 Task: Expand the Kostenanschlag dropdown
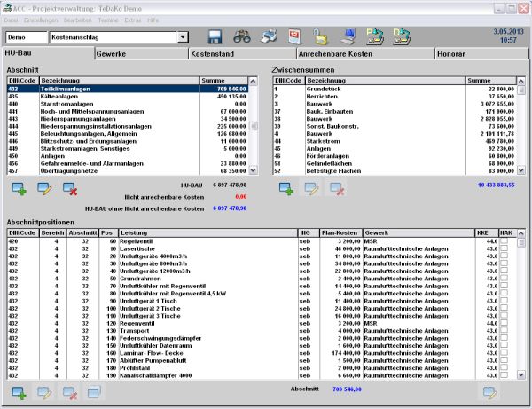183,38
